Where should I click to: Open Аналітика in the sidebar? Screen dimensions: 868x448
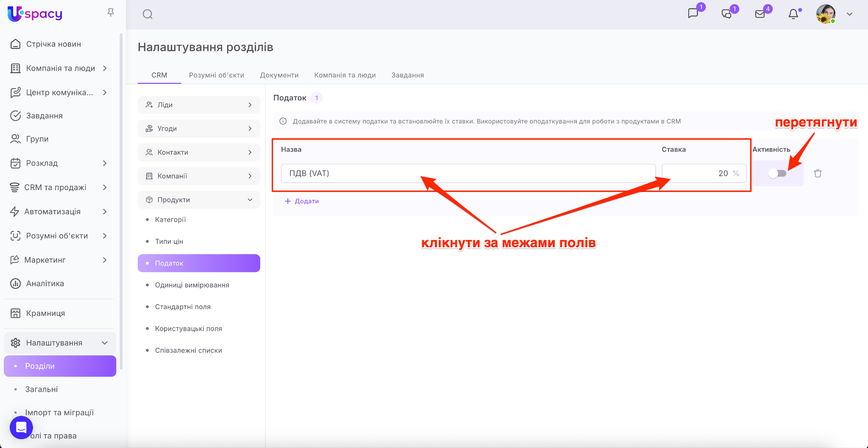pos(45,283)
